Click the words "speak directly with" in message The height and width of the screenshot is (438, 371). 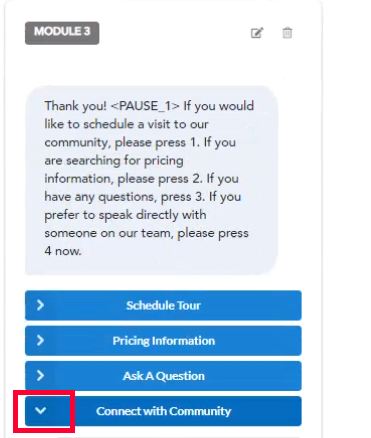pos(152,215)
